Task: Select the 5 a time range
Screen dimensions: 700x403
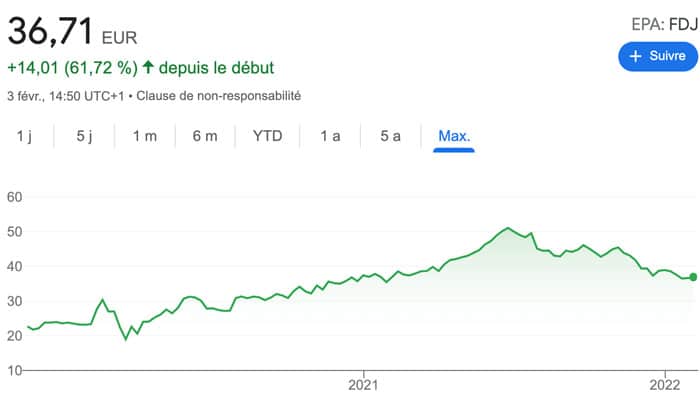Action: click(391, 136)
